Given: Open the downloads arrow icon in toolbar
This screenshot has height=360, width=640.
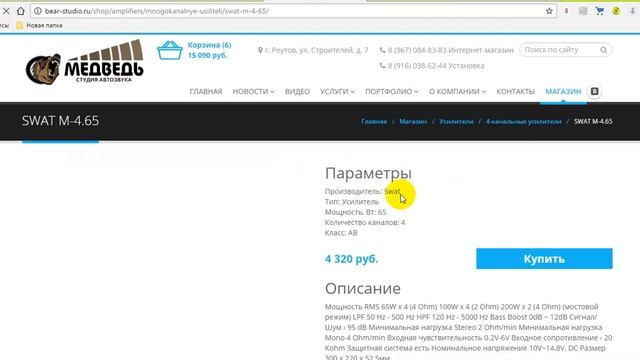Looking at the screenshot, I should (x=632, y=11).
